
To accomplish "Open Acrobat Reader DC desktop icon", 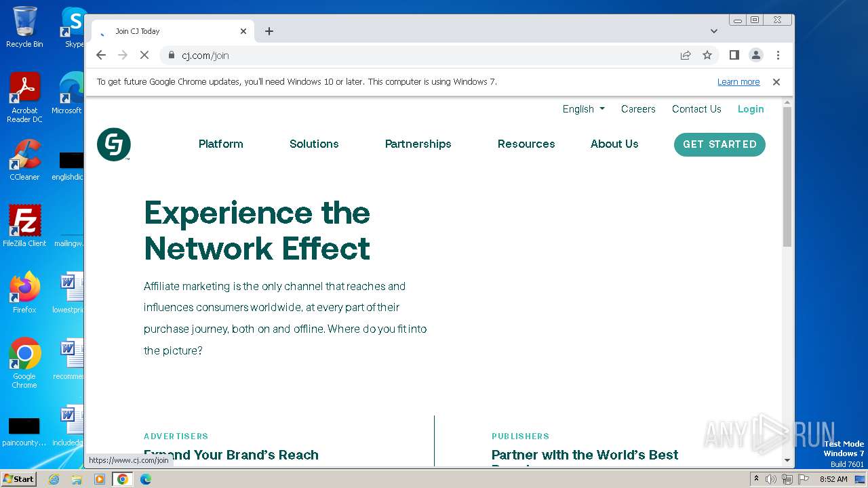I will click(x=24, y=98).
